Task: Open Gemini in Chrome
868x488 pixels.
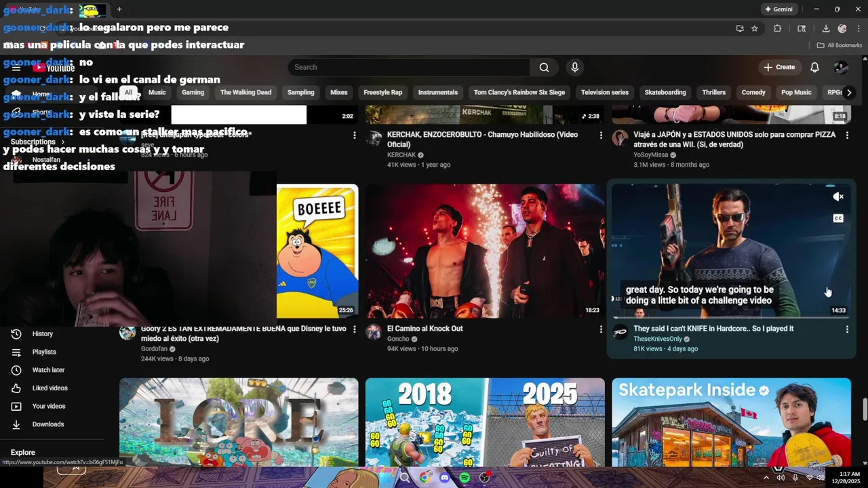Action: point(778,9)
